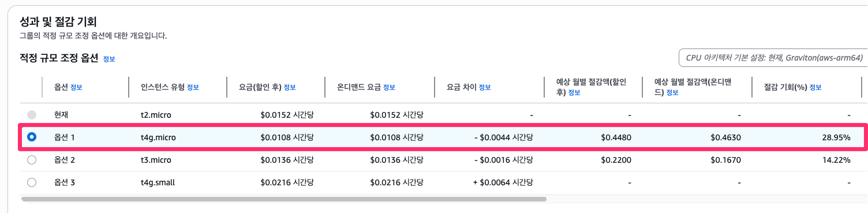Click the 28.95% savings opportunity cell
The width and height of the screenshot is (868, 213).
[836, 137]
